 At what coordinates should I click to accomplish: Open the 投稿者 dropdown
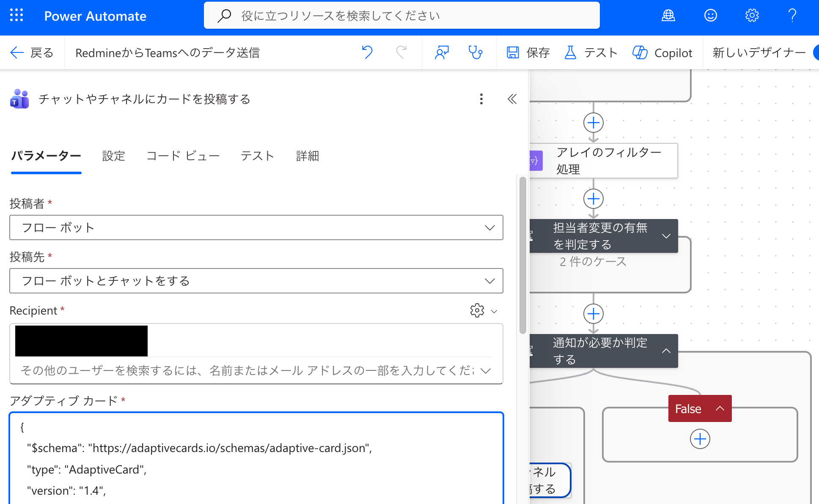256,227
